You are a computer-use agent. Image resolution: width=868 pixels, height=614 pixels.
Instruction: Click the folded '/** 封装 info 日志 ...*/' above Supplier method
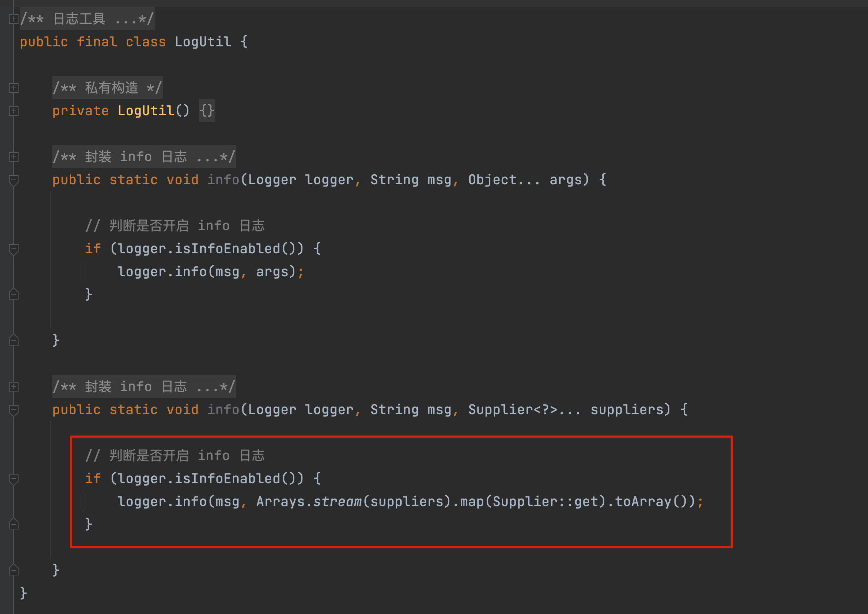(x=144, y=387)
